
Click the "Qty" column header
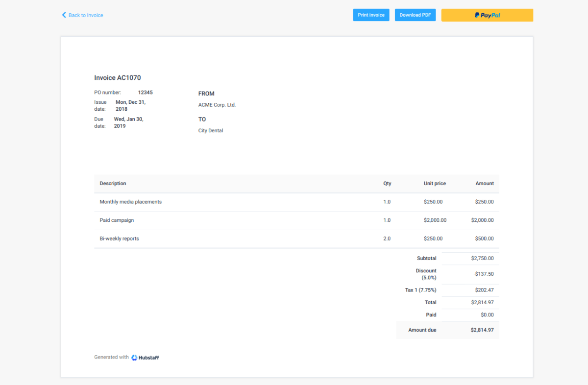(x=387, y=183)
